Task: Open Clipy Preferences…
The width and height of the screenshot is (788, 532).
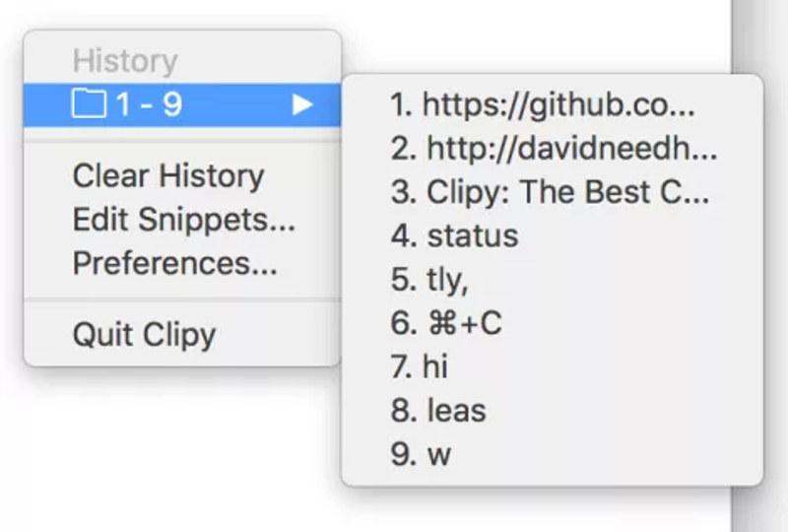Action: click(175, 263)
